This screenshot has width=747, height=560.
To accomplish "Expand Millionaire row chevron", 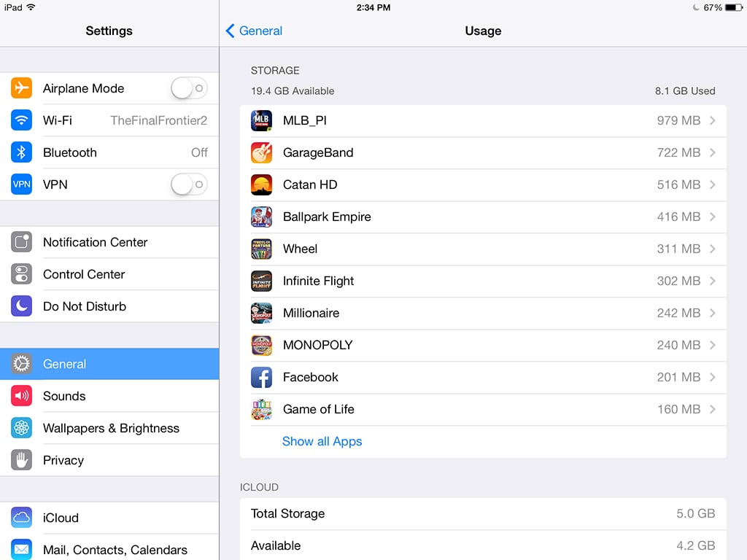I will [x=713, y=313].
